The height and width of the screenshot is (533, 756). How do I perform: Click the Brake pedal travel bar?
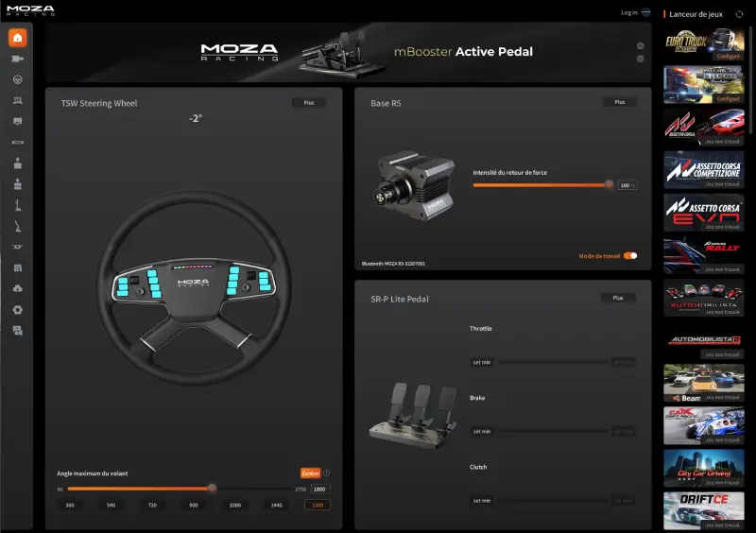point(553,431)
